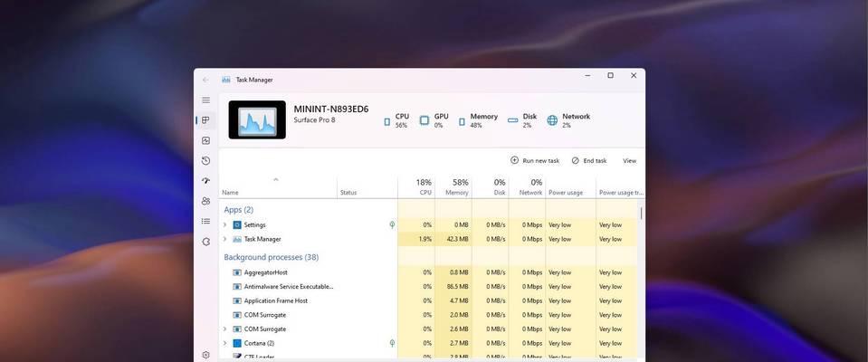Click the AggregatorHost process icon

pyautogui.click(x=237, y=272)
